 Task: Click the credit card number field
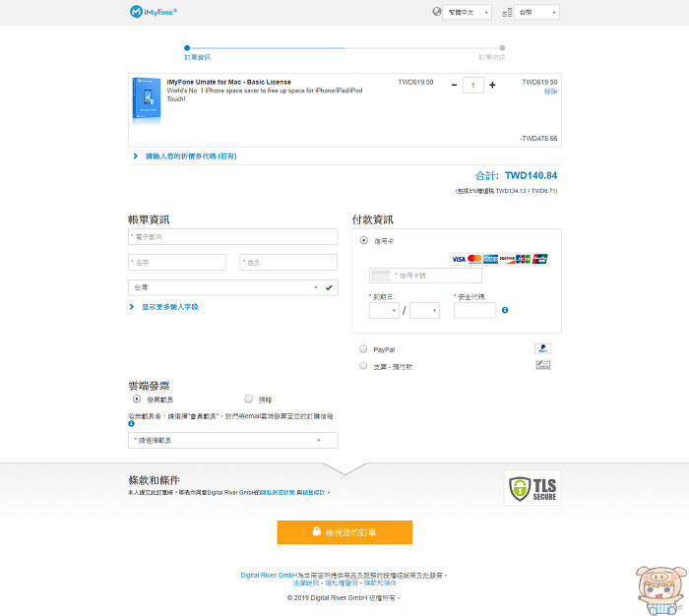point(425,276)
